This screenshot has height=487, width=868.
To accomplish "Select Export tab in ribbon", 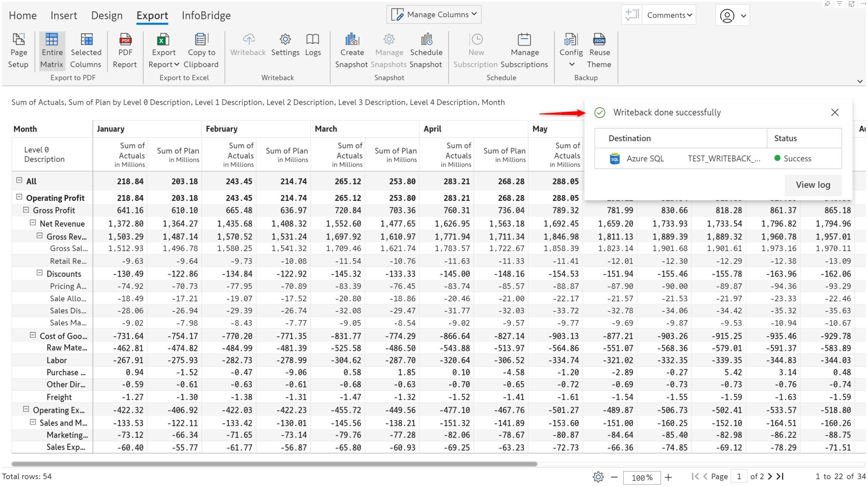I will point(151,15).
